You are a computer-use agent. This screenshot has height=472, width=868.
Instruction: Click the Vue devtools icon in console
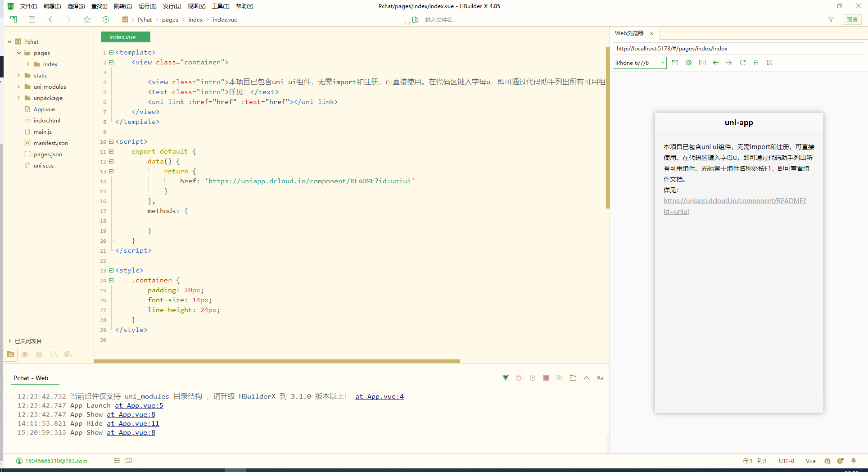coord(506,378)
